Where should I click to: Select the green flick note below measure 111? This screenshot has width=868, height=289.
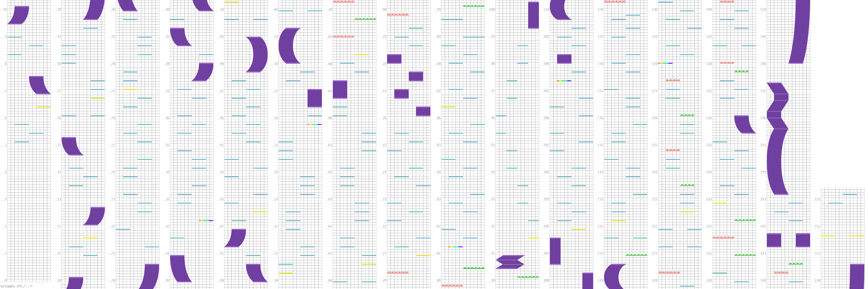coord(637,255)
